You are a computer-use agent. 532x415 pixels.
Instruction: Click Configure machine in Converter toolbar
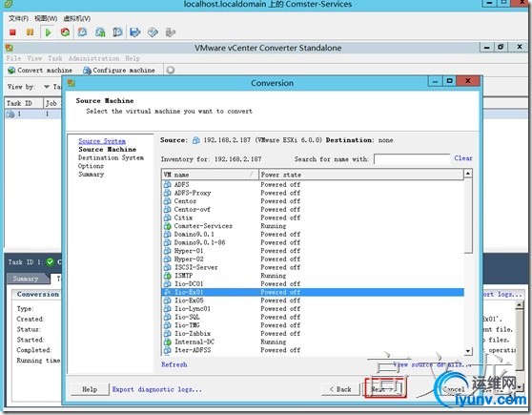pyautogui.click(x=119, y=70)
